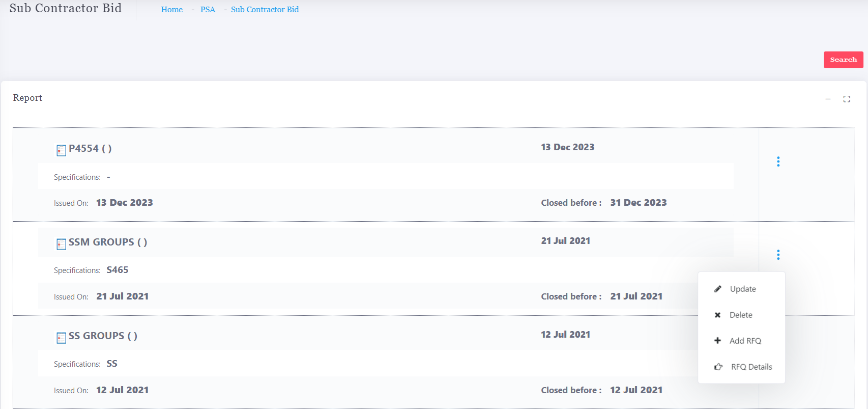Click the pencil icon next to Update

point(718,289)
